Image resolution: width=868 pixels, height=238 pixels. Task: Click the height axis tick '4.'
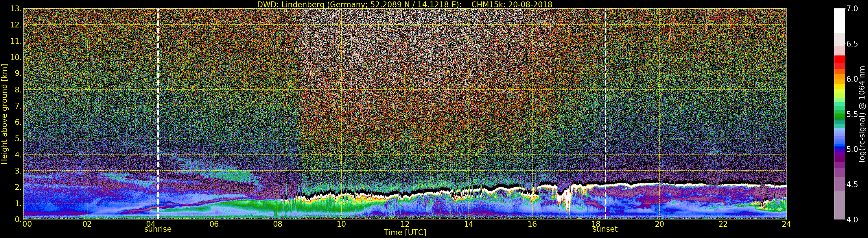click(18, 155)
